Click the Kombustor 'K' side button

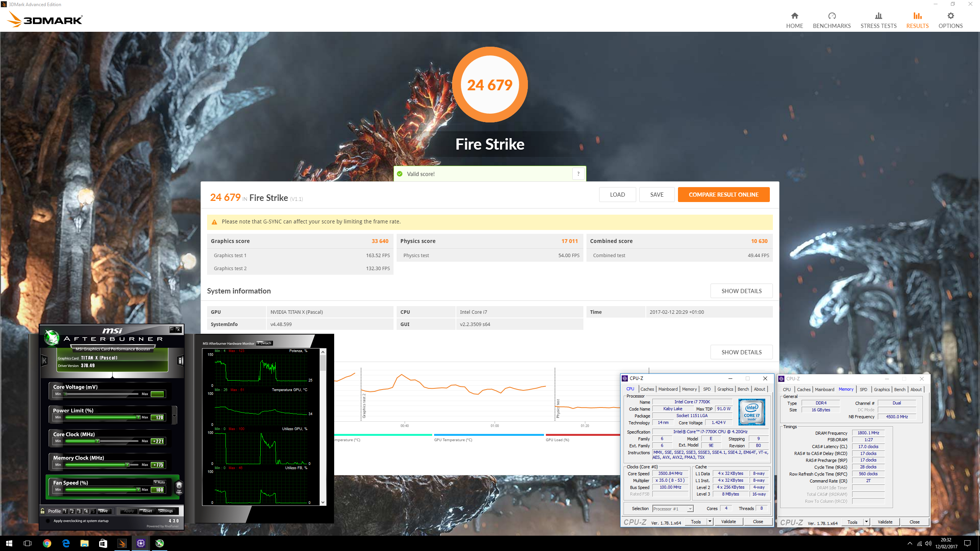(x=44, y=360)
